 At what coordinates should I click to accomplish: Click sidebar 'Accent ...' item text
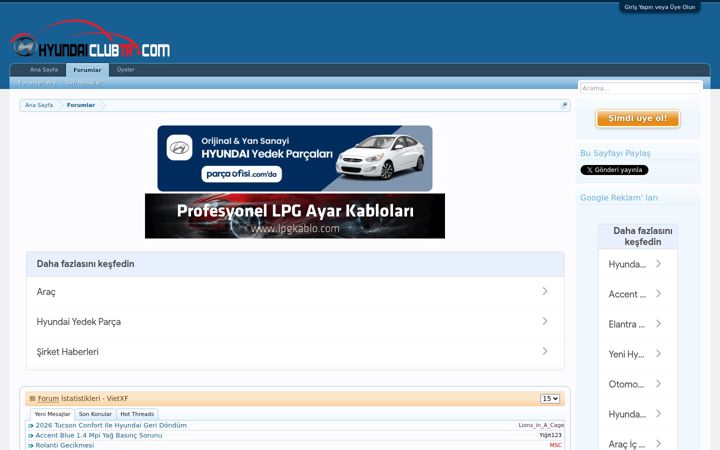[627, 294]
